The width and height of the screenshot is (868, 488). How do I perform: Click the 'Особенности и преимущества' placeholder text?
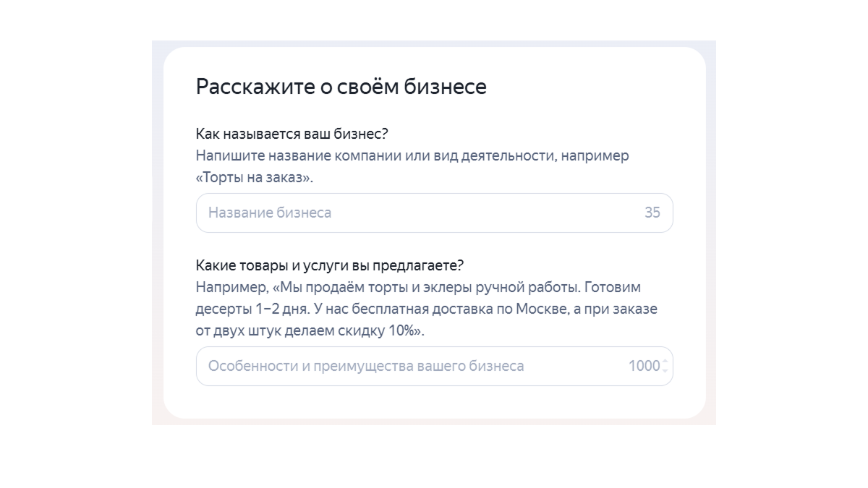pos(365,366)
